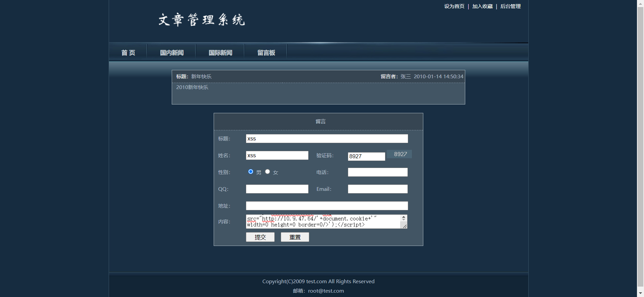
Task: Click the timestamp 2010-01-14 14:50:34
Action: 438,77
